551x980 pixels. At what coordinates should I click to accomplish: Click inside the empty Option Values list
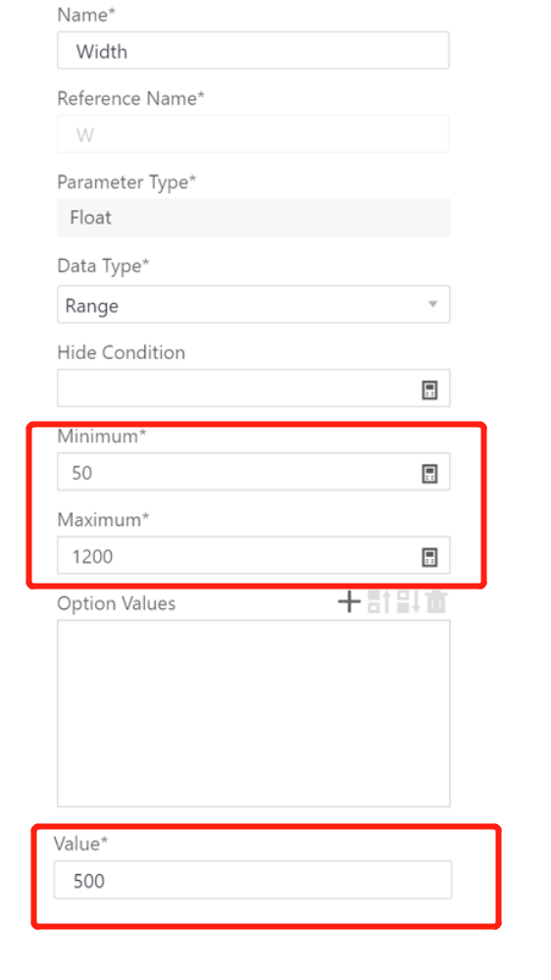[x=254, y=713]
